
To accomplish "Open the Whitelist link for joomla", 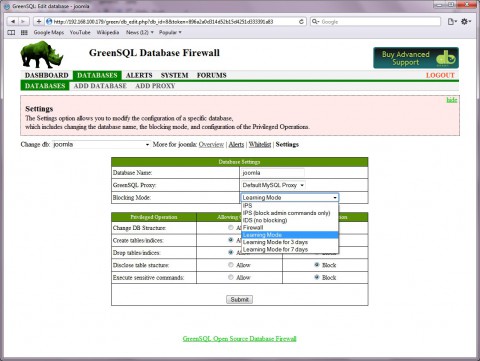I will (260, 144).
